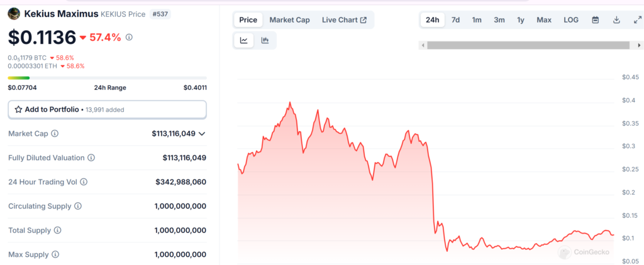Viewport: 644px width, 265px height.
Task: Open the calendar date range picker
Action: pos(595,20)
